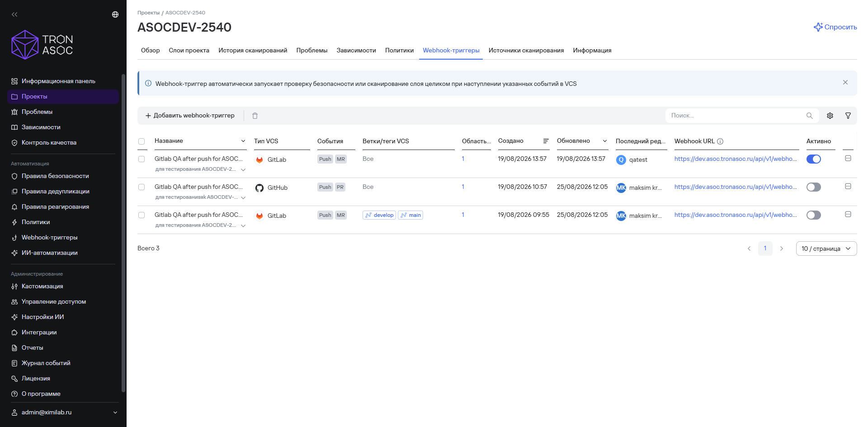Screen dimensions: 868x427
Task: Click the delete trash icon in toolbar
Action: pos(255,116)
